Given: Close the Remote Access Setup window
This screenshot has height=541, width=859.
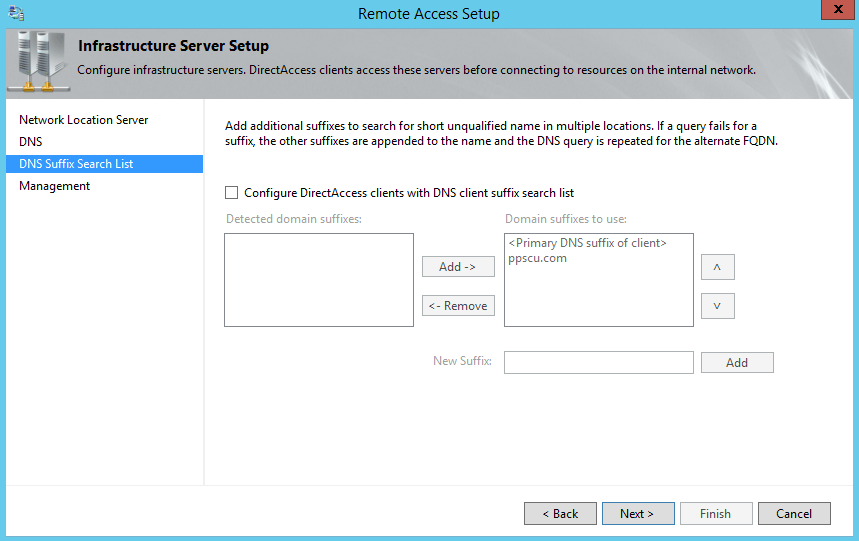Looking at the screenshot, I should click(838, 9).
